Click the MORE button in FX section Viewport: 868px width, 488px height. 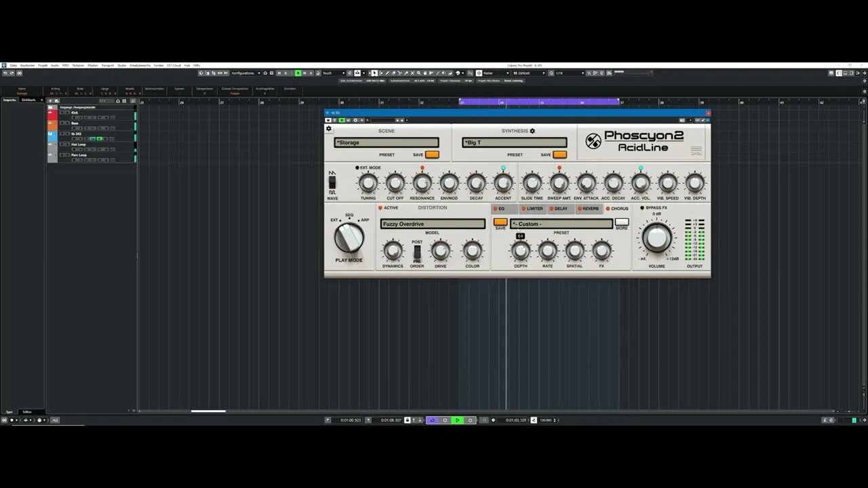(622, 222)
